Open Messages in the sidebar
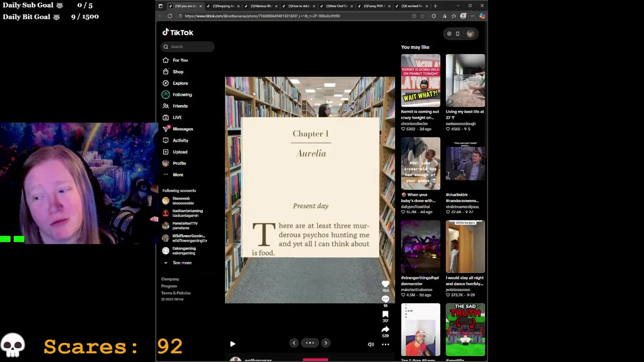 point(178,129)
